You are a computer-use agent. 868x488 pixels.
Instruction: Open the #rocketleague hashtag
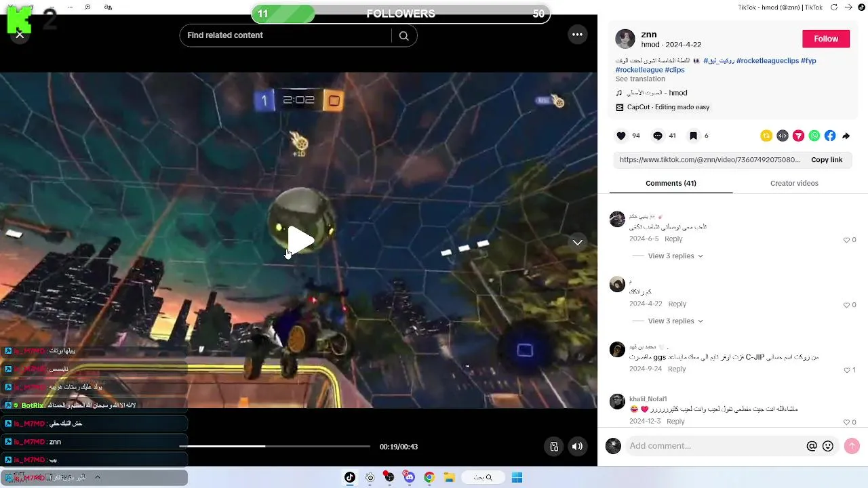(x=639, y=70)
